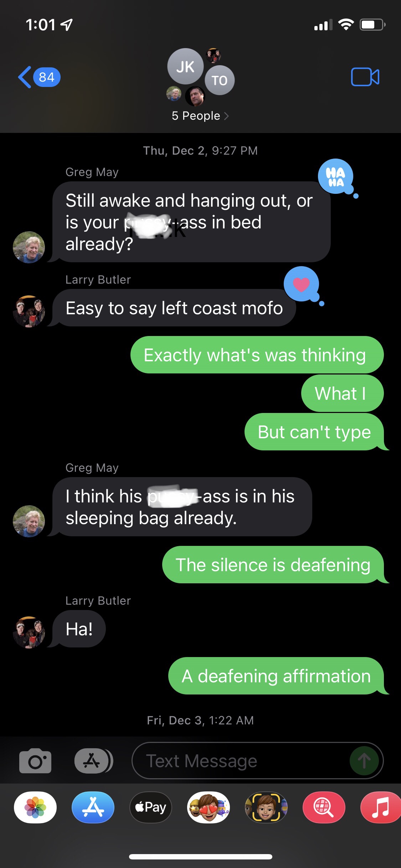Screen dimensions: 401x868
Task: Open the Music iMessage app
Action: (381, 807)
